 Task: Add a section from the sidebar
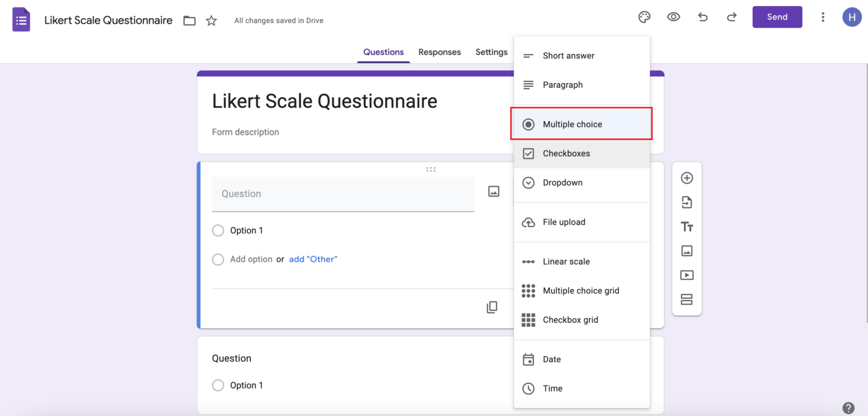[x=687, y=300]
